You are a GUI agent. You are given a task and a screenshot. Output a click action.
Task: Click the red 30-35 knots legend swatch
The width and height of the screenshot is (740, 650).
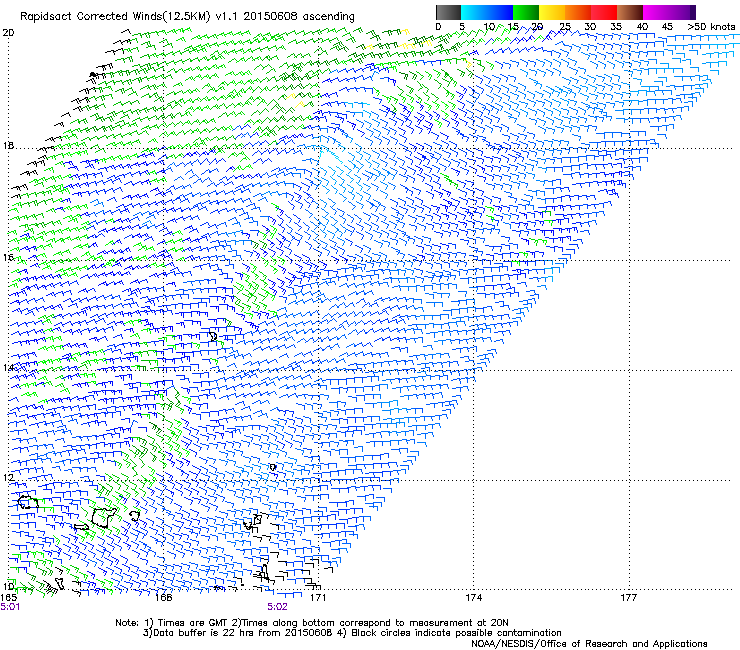pyautogui.click(x=604, y=12)
